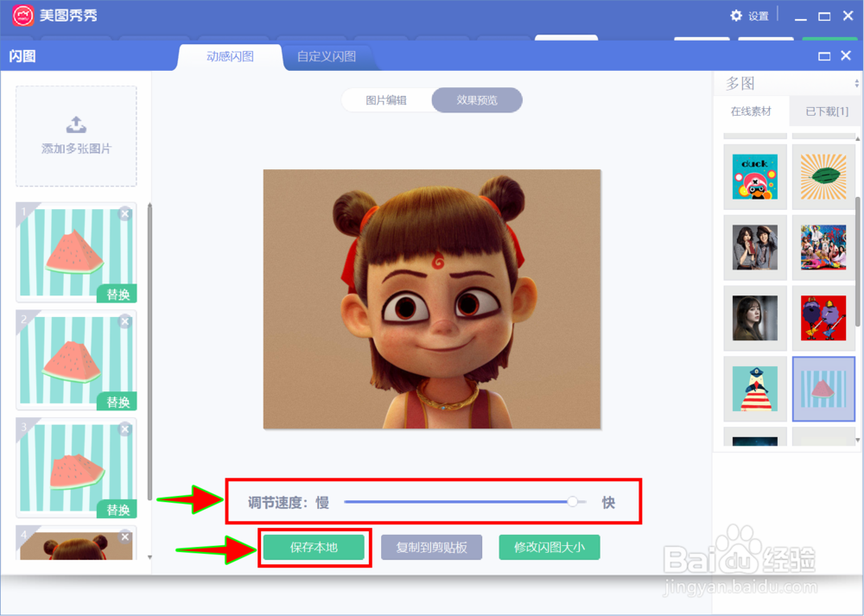Click the template list scrollbar thumb
Screen dimensions: 864x616
(x=857, y=262)
